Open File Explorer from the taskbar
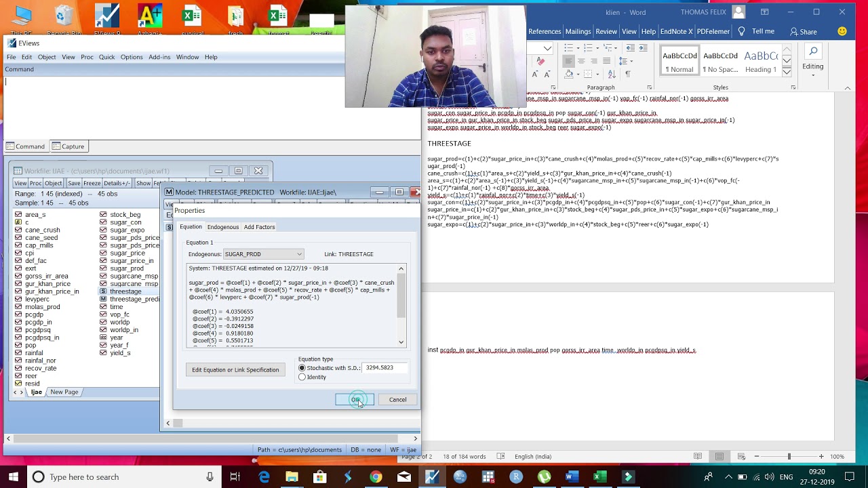This screenshot has height=488, width=868. pos(292,476)
